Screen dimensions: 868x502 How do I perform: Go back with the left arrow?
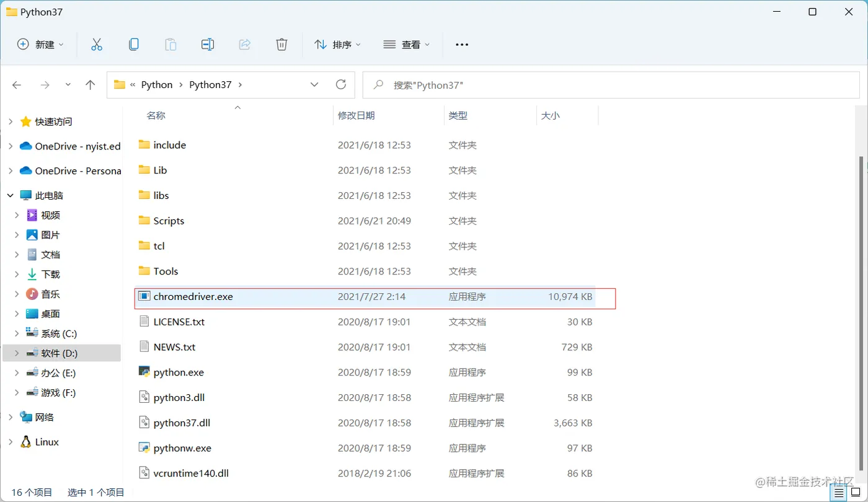tap(17, 85)
